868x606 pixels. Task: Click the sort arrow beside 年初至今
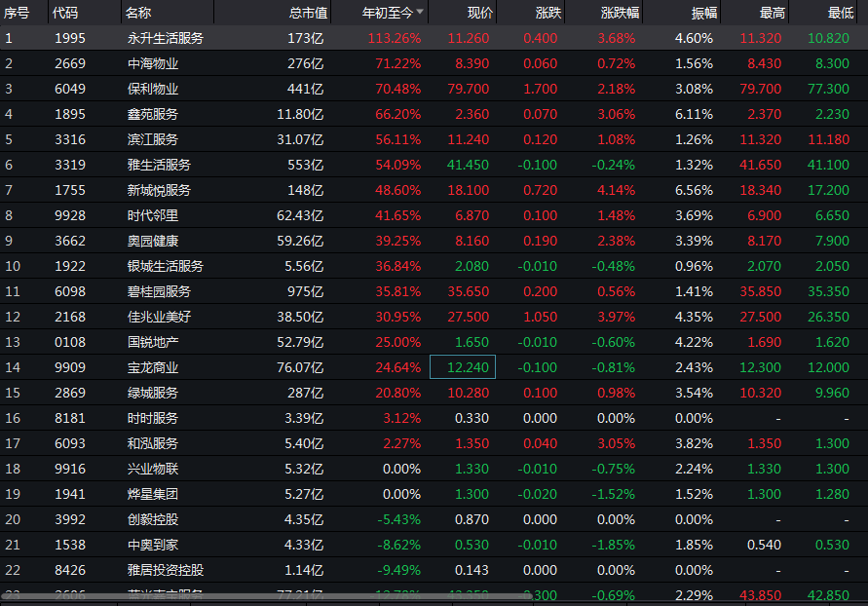point(420,13)
